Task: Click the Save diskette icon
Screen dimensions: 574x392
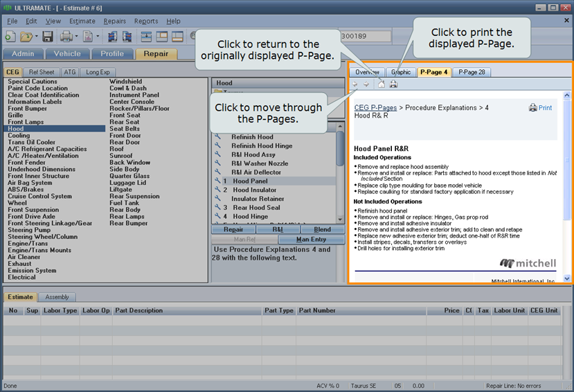Action: [x=48, y=36]
